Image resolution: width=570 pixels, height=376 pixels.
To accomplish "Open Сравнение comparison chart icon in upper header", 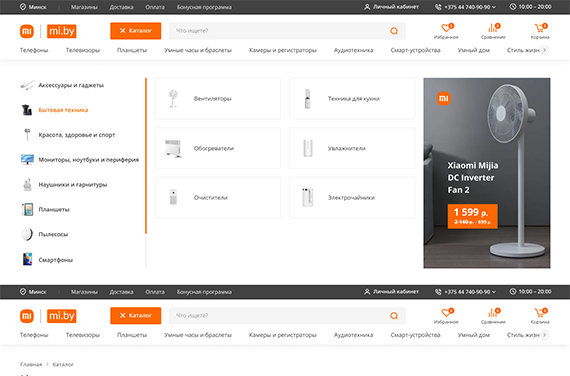I will [x=493, y=28].
